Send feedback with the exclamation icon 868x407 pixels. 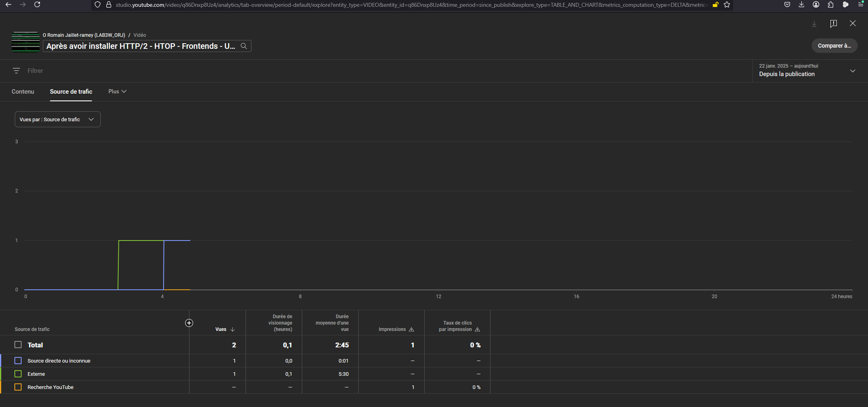834,24
